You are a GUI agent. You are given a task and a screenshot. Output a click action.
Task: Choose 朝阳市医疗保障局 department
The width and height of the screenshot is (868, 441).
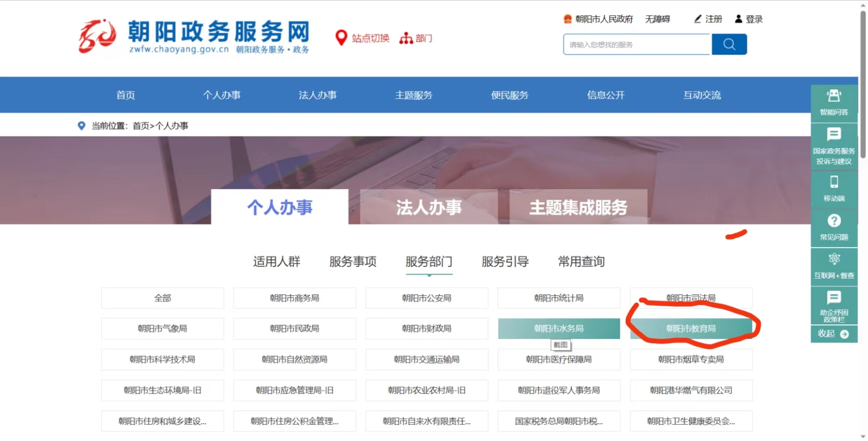(559, 360)
